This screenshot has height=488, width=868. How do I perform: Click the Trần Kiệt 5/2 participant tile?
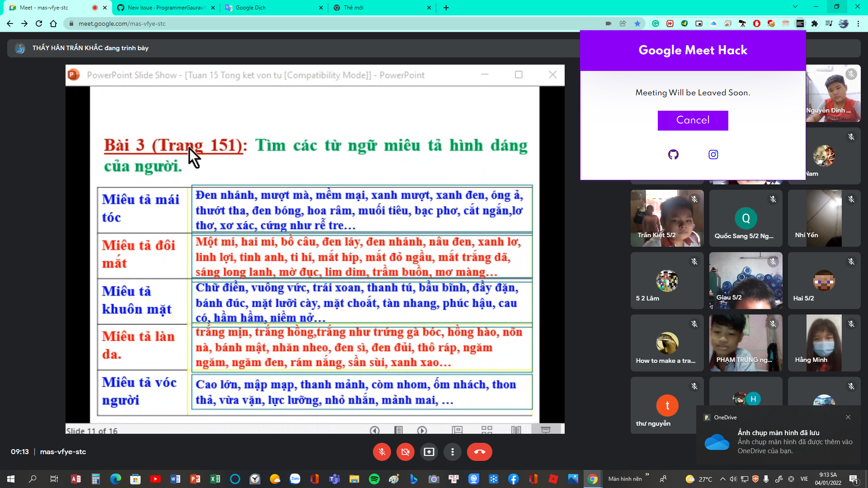click(x=667, y=218)
